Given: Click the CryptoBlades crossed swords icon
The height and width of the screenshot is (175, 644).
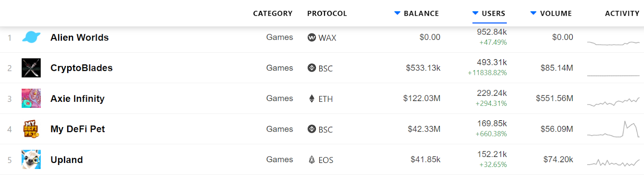Looking at the screenshot, I should 31,68.
